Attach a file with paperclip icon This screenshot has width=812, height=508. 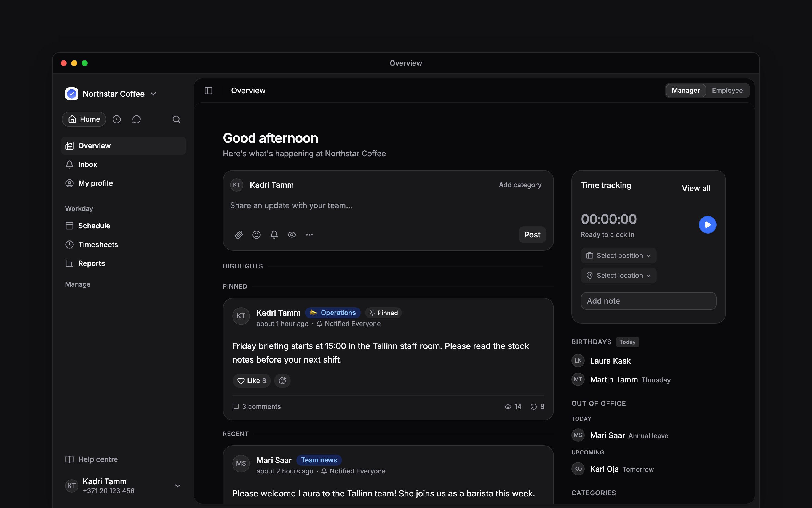239,235
